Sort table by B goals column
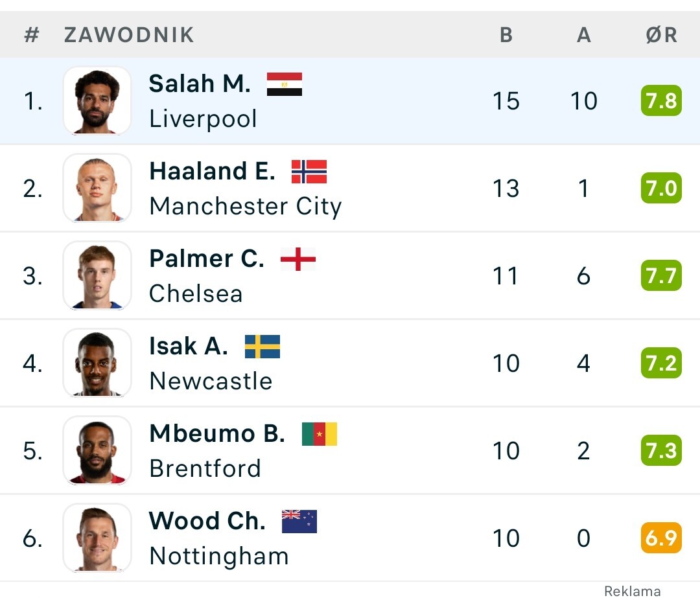This screenshot has width=700, height=598. tap(506, 35)
